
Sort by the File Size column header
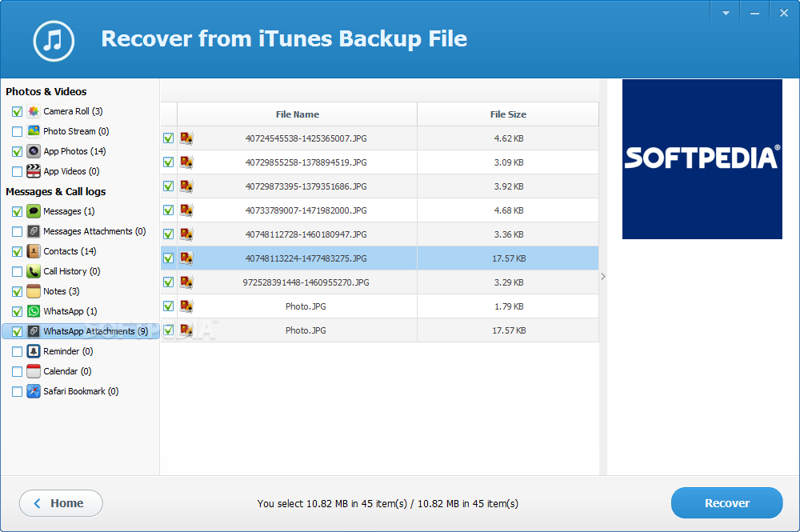tap(508, 114)
